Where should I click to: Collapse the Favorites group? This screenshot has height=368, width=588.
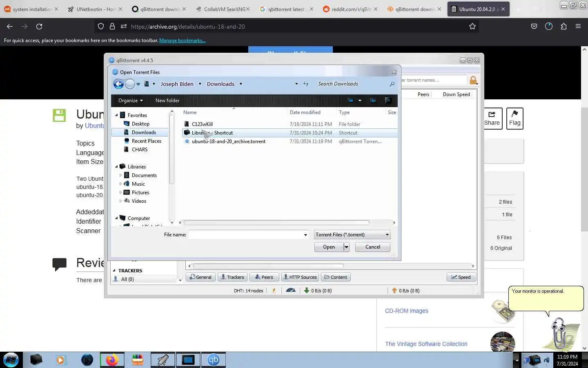tap(116, 115)
